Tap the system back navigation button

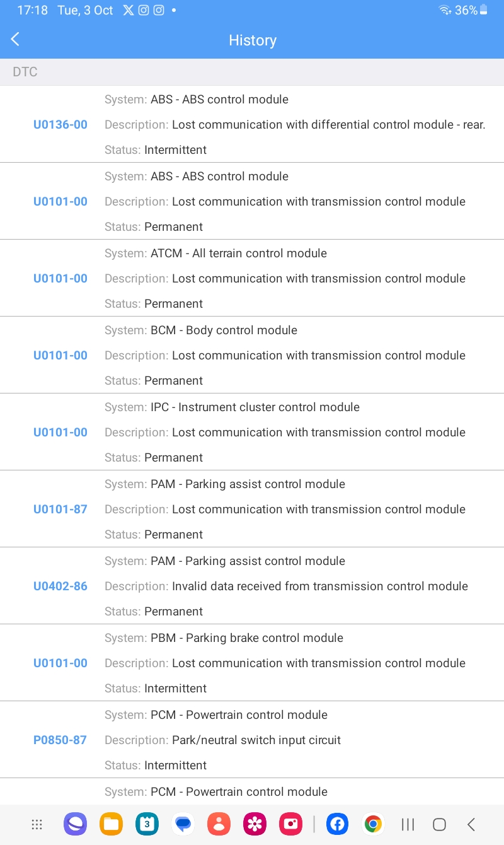click(x=471, y=824)
